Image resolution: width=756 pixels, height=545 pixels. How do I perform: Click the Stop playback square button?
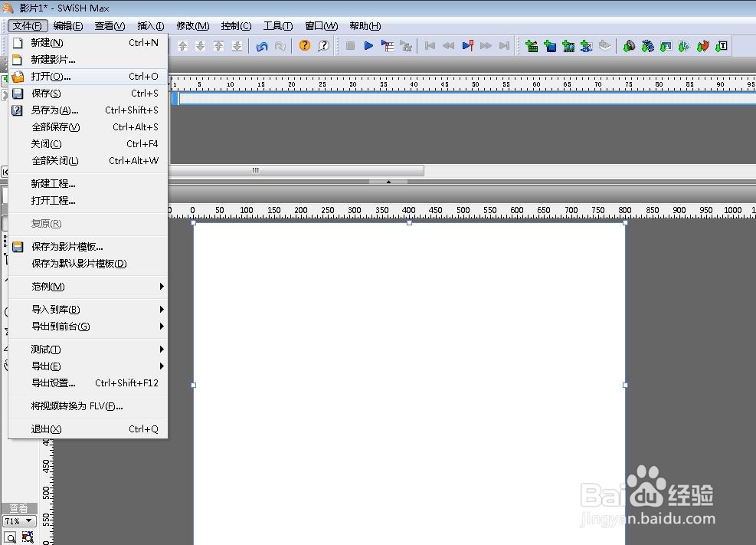tap(351, 46)
